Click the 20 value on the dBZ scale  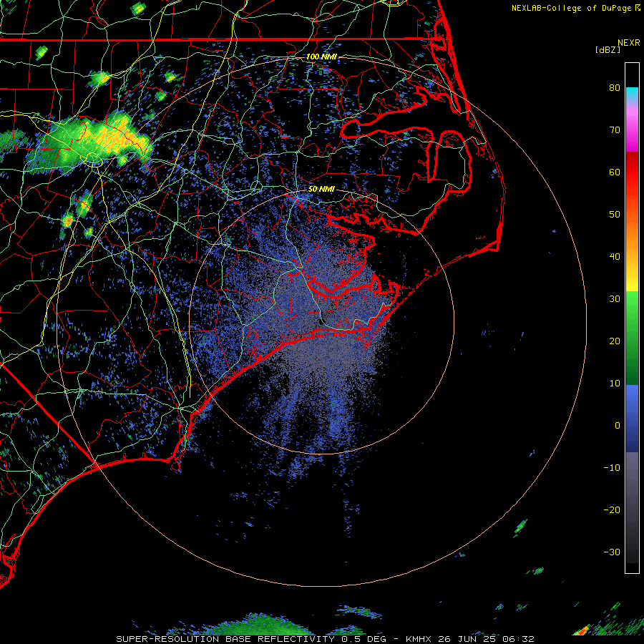click(615, 341)
